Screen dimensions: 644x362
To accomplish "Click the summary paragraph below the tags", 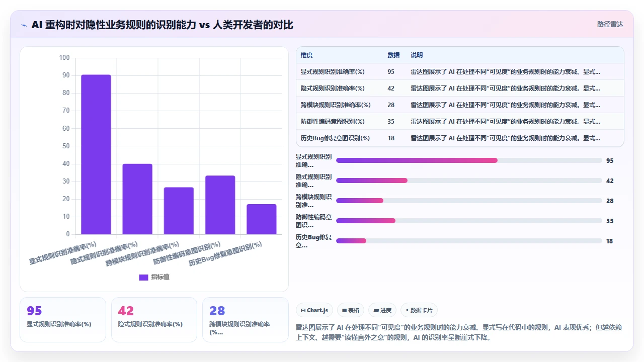I will [x=459, y=332].
